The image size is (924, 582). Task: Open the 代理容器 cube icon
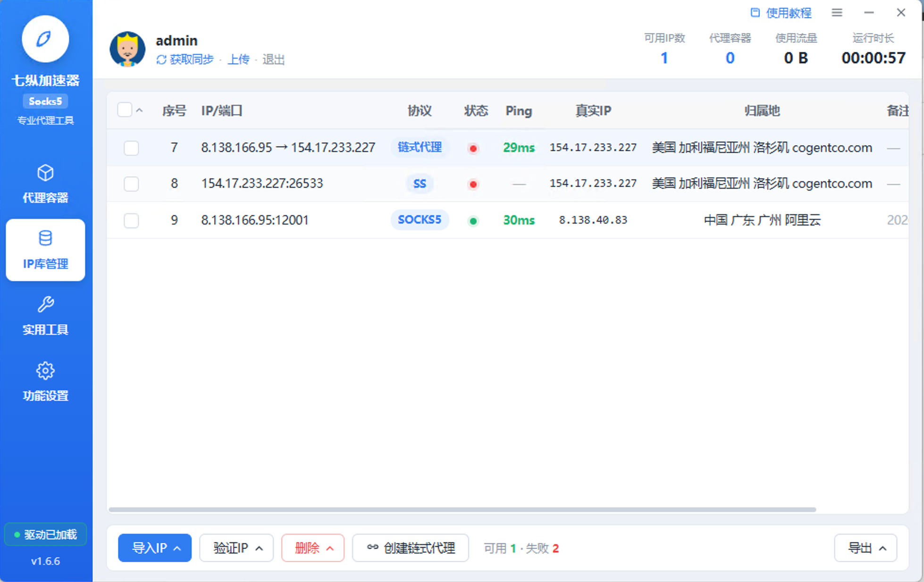(45, 173)
